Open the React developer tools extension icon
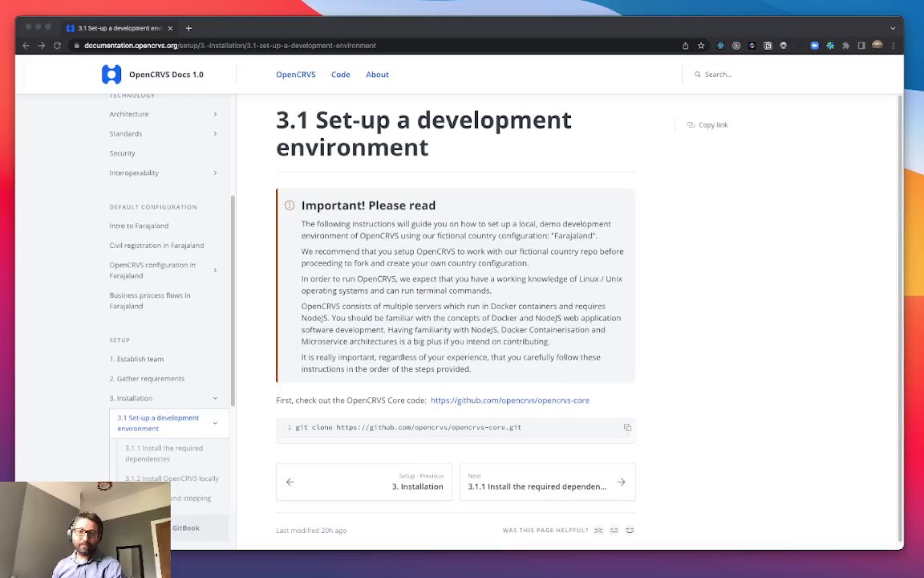This screenshot has width=924, height=578. (721, 46)
